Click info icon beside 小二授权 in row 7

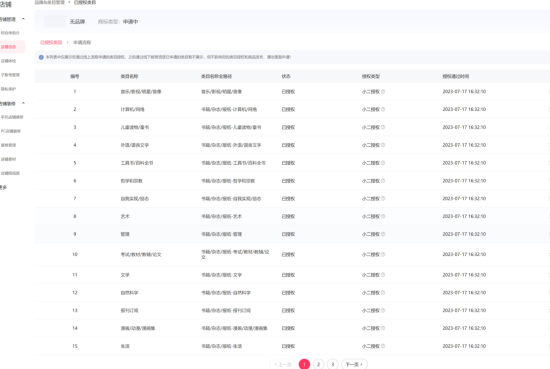point(383,199)
